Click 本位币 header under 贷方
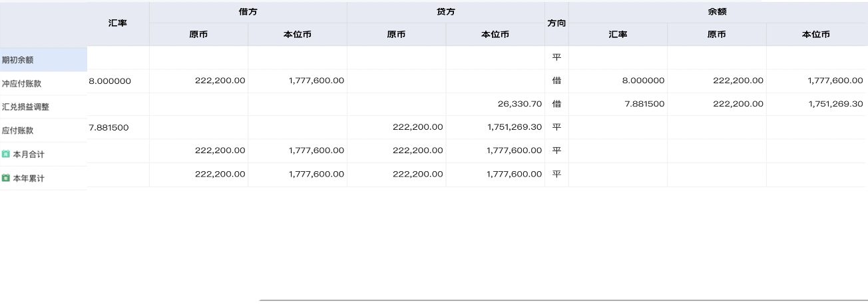 click(495, 35)
